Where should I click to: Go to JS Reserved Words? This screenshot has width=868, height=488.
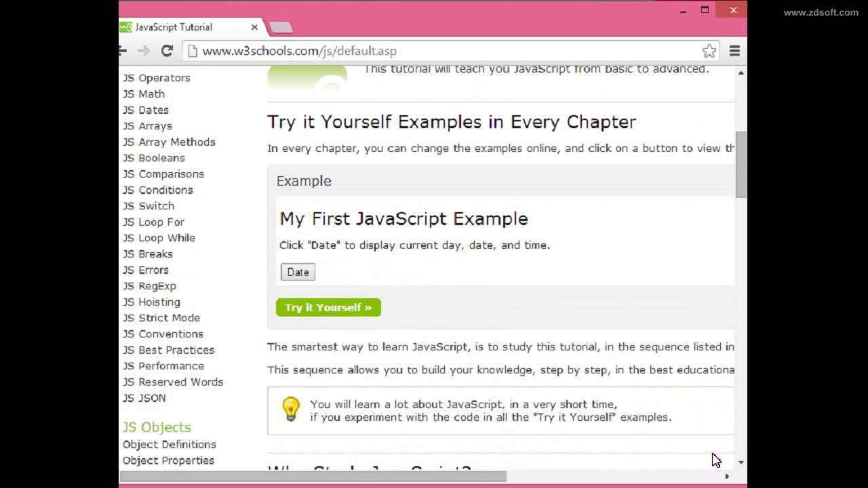pyautogui.click(x=173, y=382)
